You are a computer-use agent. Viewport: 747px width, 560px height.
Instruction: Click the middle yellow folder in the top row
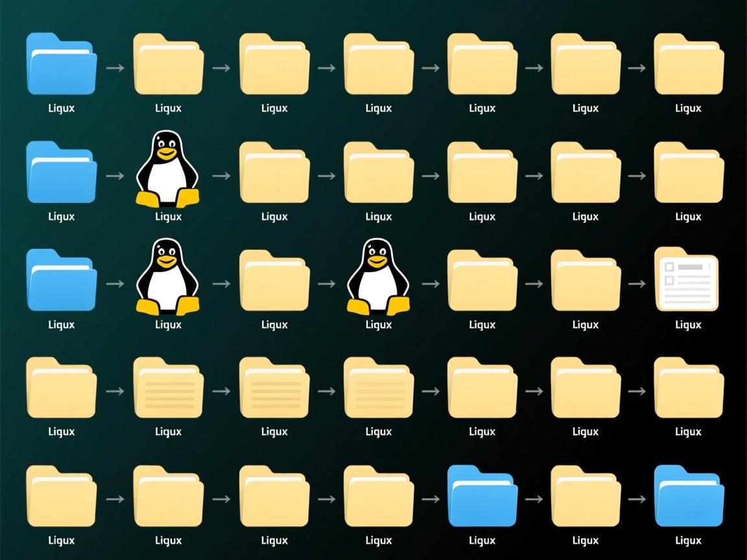pyautogui.click(x=378, y=65)
